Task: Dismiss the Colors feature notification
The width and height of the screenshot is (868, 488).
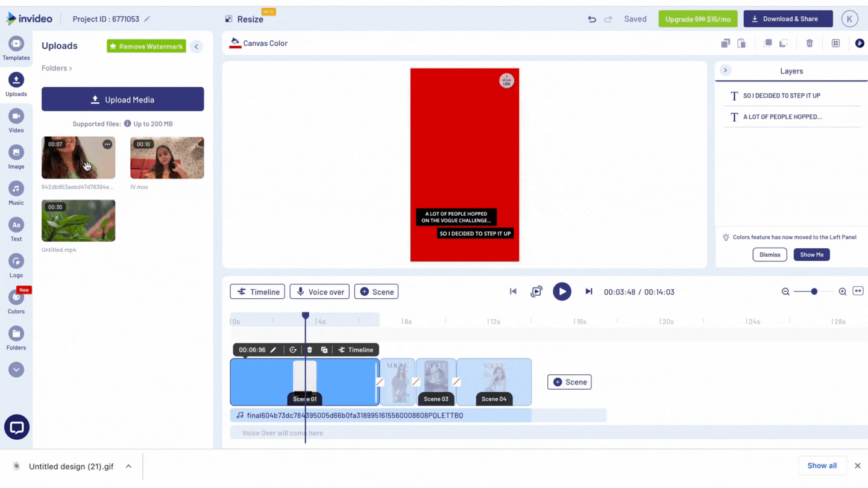Action: click(x=769, y=254)
